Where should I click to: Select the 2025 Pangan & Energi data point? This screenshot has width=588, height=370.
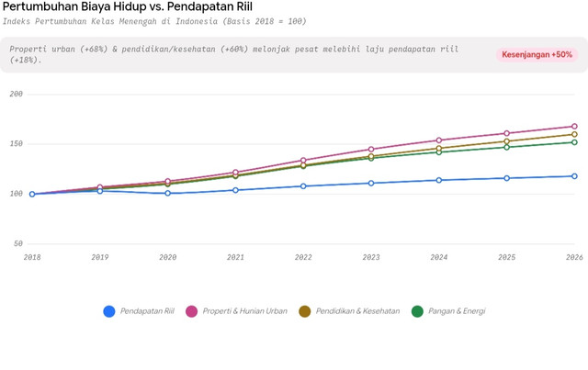coord(506,147)
